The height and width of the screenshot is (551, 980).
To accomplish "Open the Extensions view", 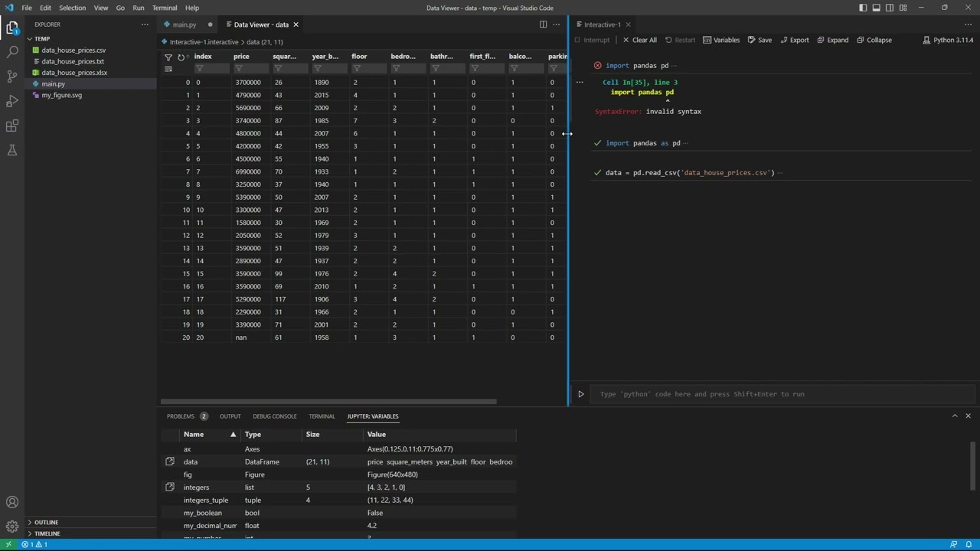I will pyautogui.click(x=12, y=126).
